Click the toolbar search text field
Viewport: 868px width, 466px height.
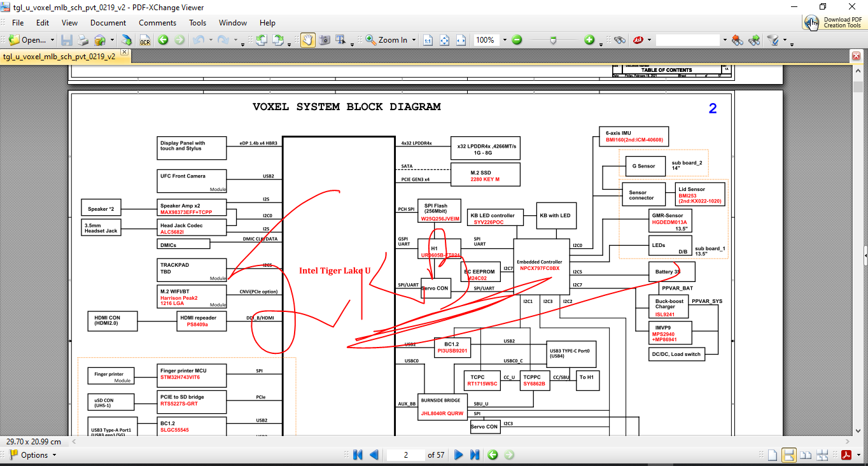(689, 39)
